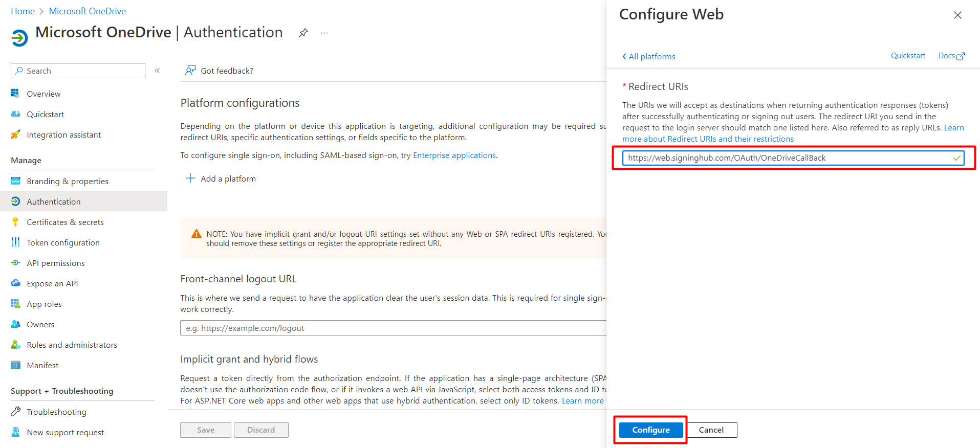Click the Authentication sidebar icon
The image size is (980, 448).
point(15,201)
